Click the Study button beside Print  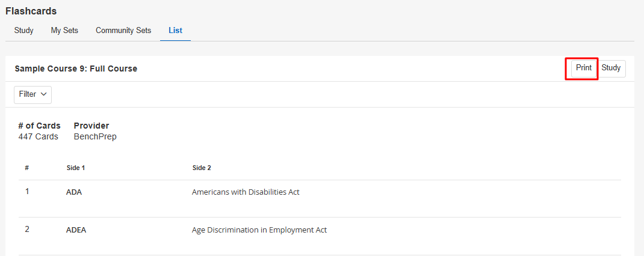[x=611, y=68]
